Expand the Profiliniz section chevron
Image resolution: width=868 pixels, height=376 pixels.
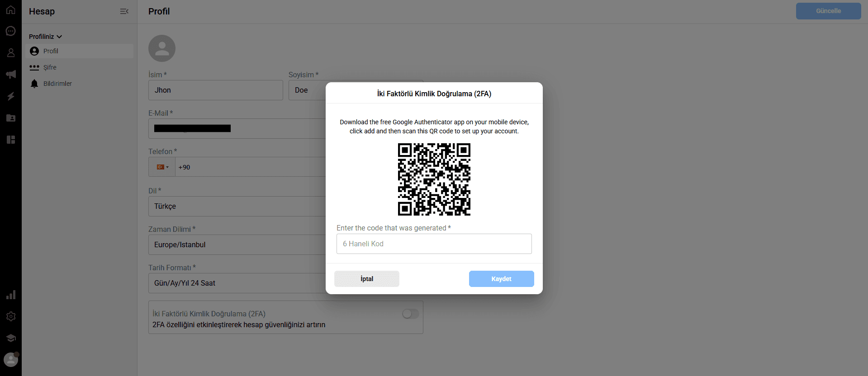(x=59, y=37)
